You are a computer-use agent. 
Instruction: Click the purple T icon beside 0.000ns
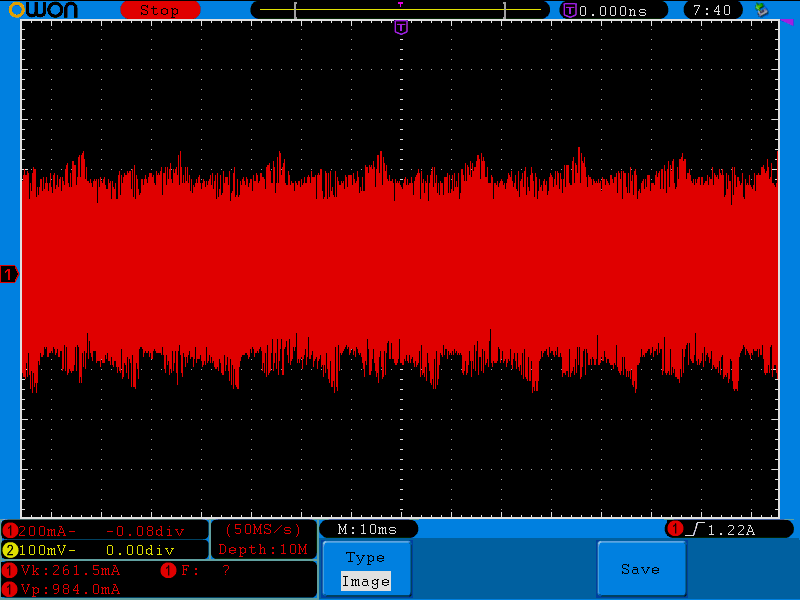(x=569, y=10)
